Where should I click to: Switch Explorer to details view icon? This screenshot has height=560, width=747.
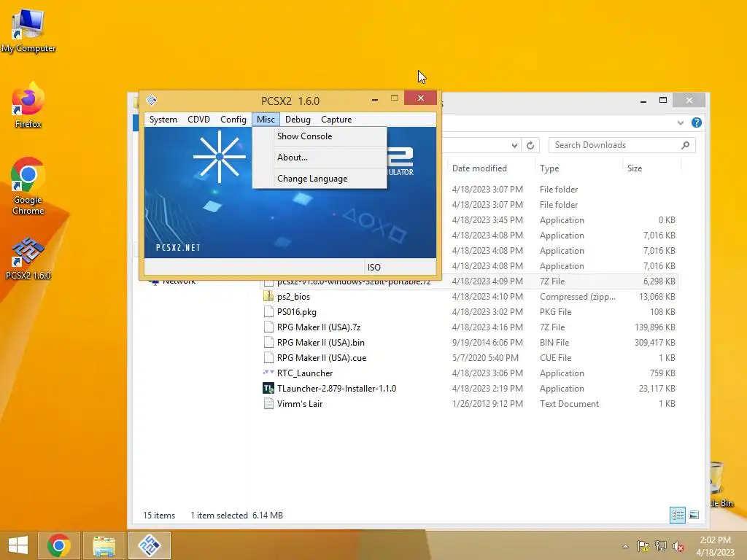(678, 515)
